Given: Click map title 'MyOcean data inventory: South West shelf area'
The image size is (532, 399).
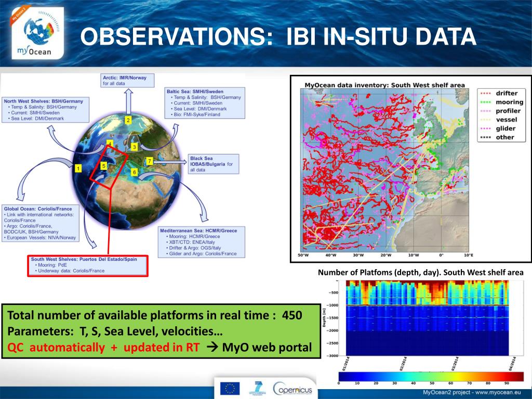Looking at the screenshot, I should pyautogui.click(x=384, y=85).
